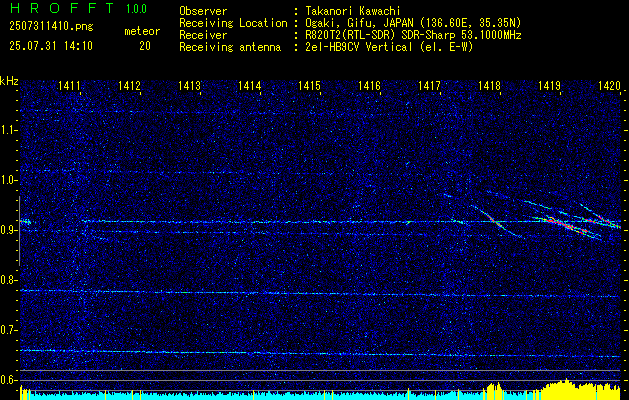Click the version number 1.0.0

click(136, 9)
